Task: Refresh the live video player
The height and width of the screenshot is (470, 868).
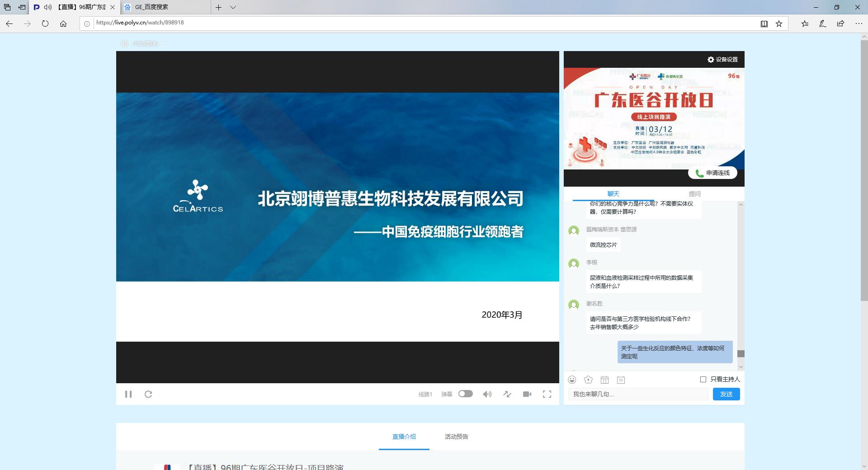Action: [148, 394]
